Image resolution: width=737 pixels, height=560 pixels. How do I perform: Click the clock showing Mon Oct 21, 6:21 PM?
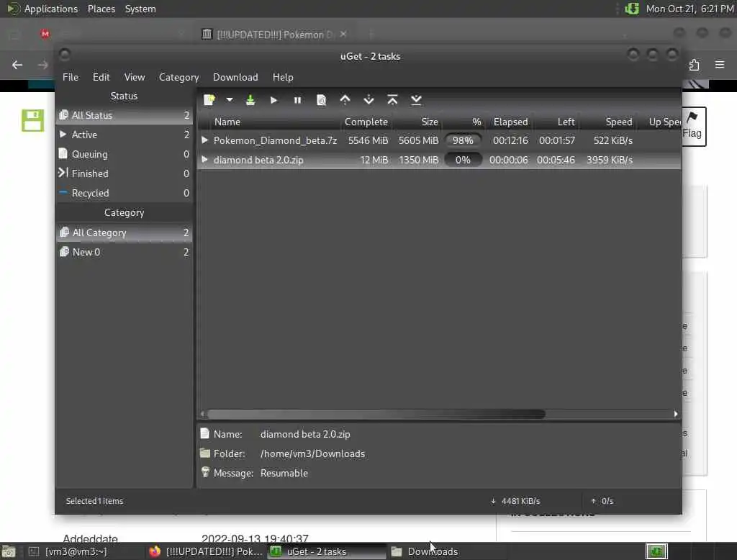point(689,9)
